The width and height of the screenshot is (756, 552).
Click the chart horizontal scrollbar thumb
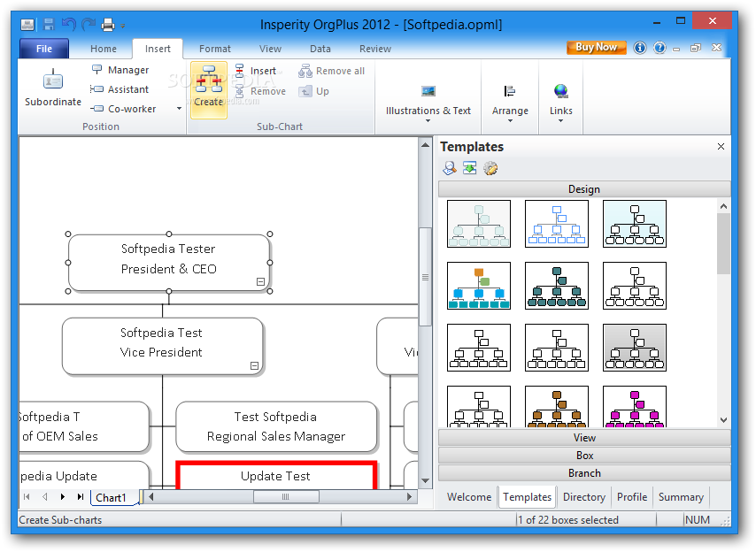coord(286,496)
